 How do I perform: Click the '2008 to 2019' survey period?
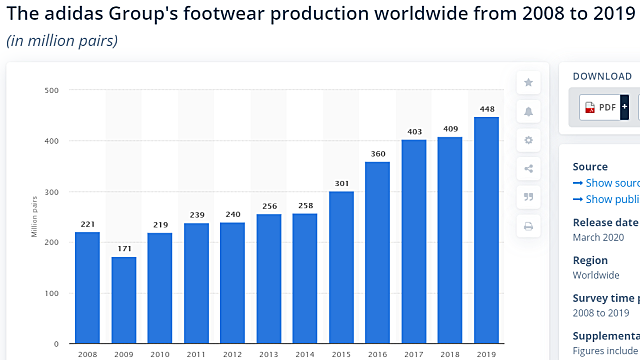point(601,313)
